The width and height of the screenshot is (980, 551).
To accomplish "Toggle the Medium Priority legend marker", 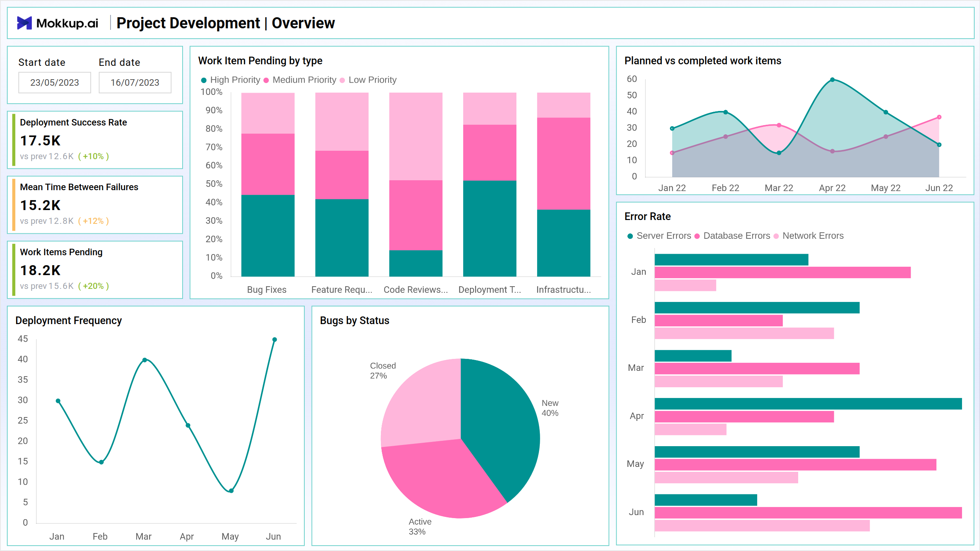I will [x=266, y=80].
